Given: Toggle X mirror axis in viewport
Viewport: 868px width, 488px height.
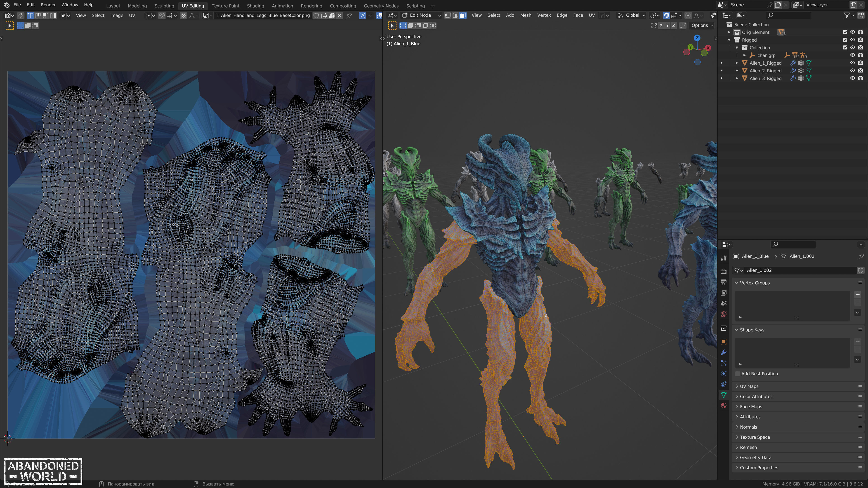Looking at the screenshot, I should point(661,26).
